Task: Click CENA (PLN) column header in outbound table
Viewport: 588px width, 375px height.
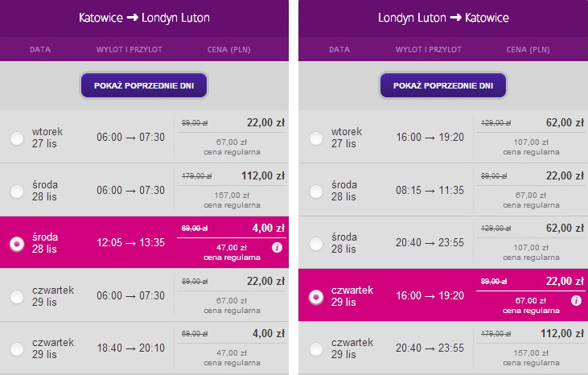Action: click(x=228, y=50)
